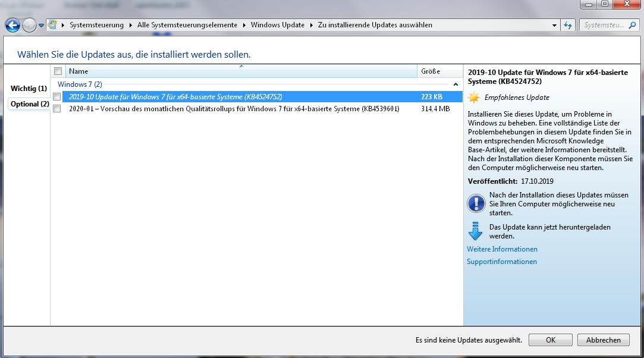Image resolution: width=644 pixels, height=358 pixels.
Task: Click the Abbrechen button
Action: (x=604, y=340)
